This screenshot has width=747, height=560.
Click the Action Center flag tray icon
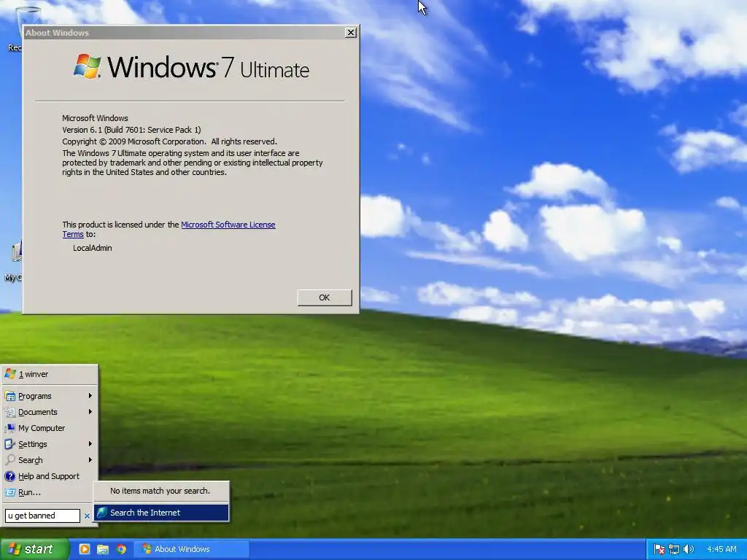(x=659, y=549)
